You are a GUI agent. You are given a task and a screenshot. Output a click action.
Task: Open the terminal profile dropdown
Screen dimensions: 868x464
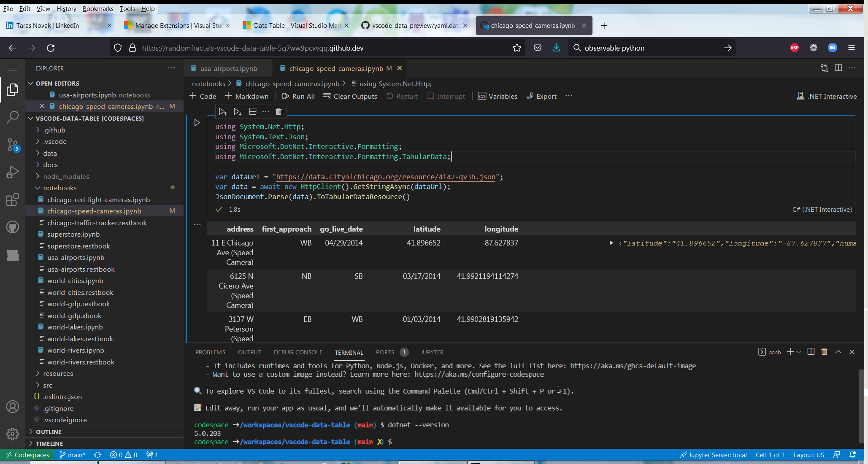click(798, 351)
